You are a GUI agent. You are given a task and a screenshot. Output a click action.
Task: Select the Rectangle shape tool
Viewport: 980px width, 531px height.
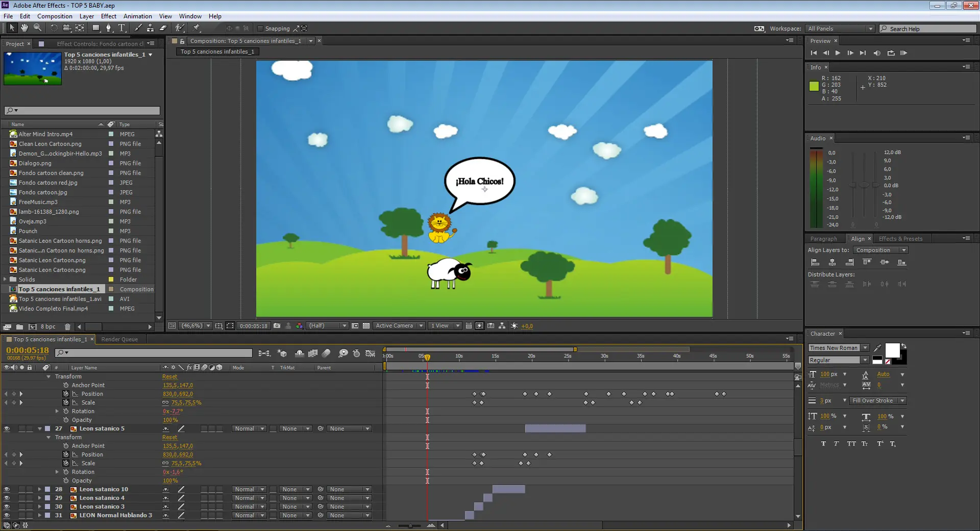pyautogui.click(x=95, y=28)
